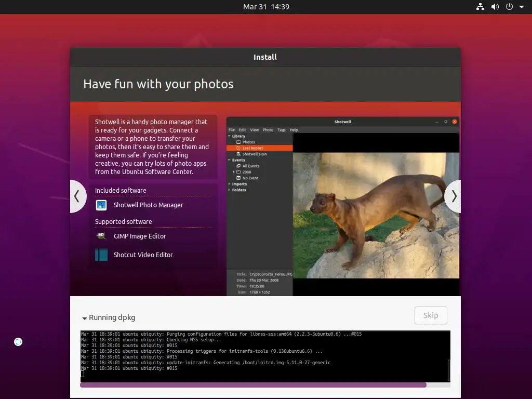Open the network status icon in top bar
Viewport: 532px width, 399px height.
point(480,7)
